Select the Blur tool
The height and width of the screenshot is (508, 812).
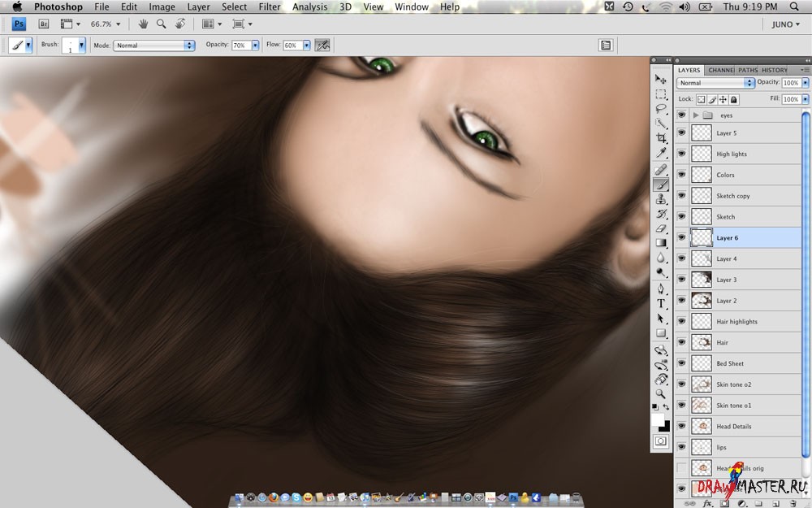(661, 258)
